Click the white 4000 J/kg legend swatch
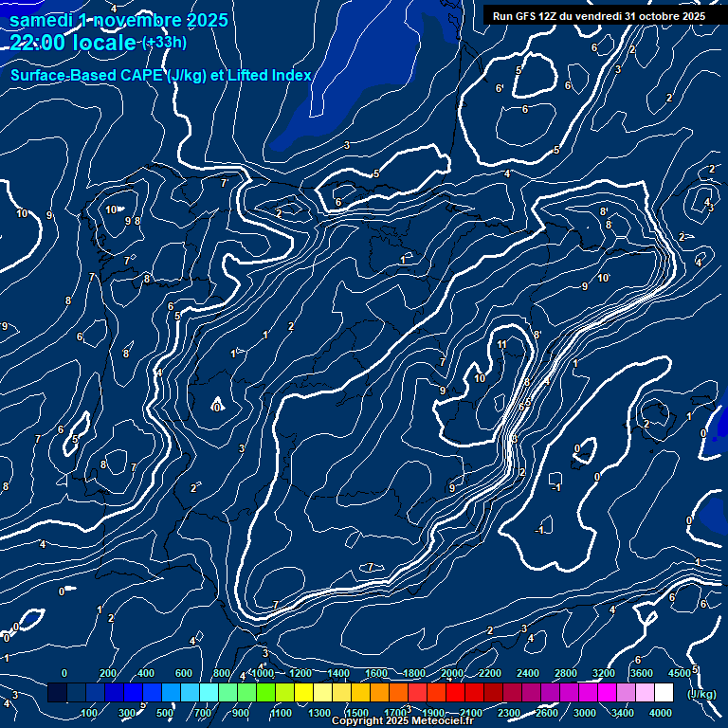The height and width of the screenshot is (728, 728). [x=664, y=692]
